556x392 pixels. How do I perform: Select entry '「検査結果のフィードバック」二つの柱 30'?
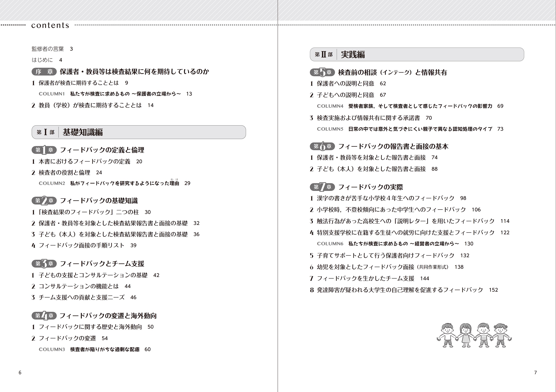tap(91, 212)
